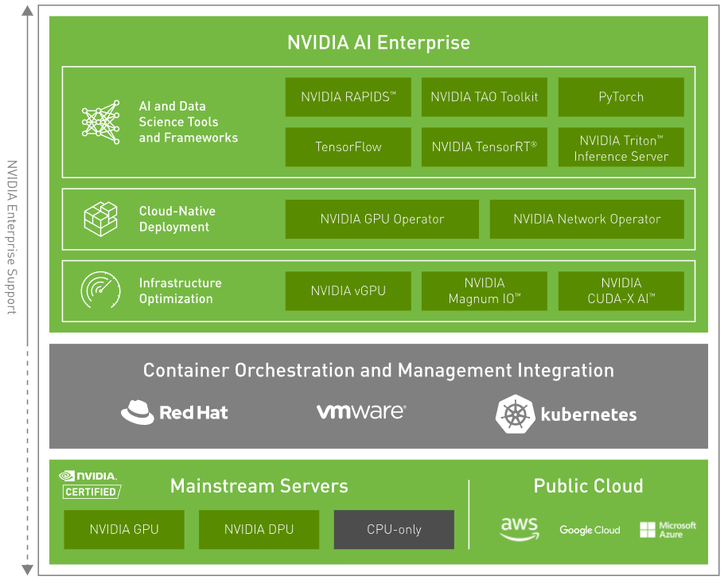
Task: Click the neural network icon beside AI and Data Science
Action: [x=101, y=122]
